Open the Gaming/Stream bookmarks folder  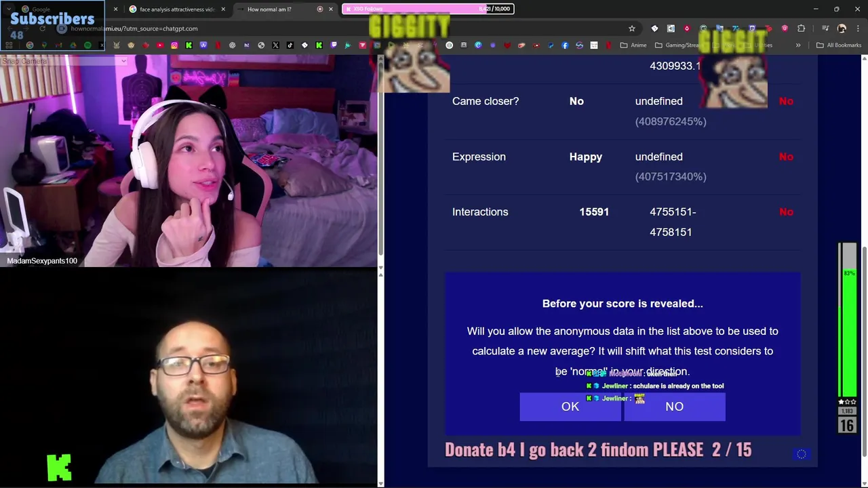678,45
